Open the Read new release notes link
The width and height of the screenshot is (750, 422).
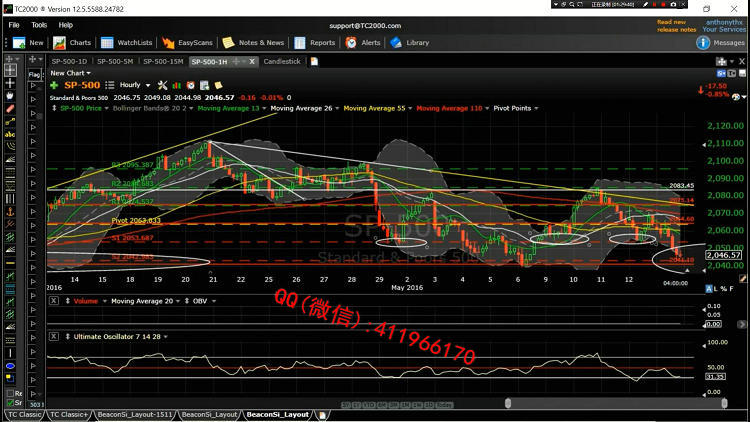[x=676, y=26]
